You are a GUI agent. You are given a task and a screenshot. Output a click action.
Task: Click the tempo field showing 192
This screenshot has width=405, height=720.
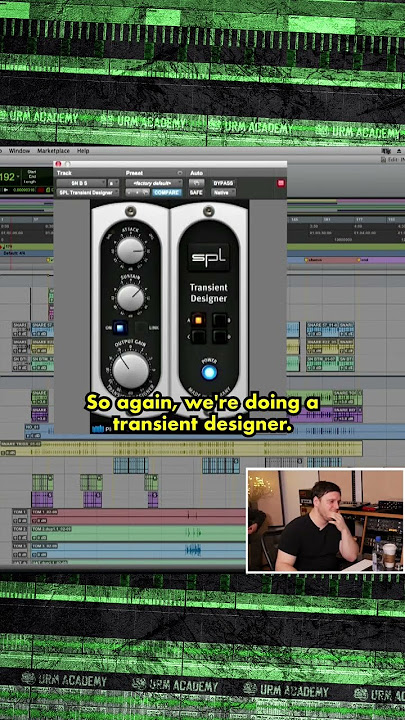click(x=8, y=177)
